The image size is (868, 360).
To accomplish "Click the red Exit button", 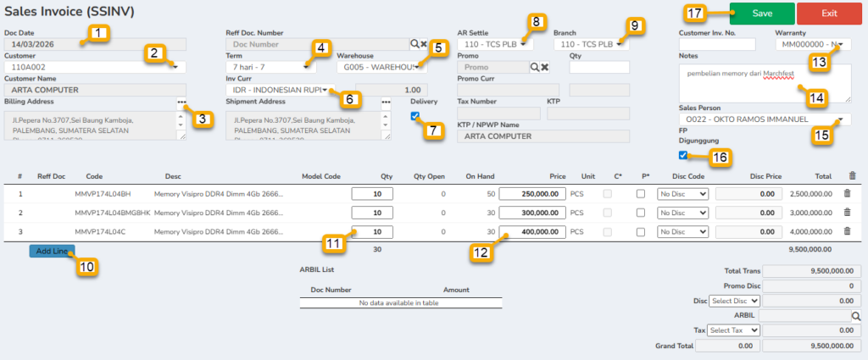I will pos(829,14).
